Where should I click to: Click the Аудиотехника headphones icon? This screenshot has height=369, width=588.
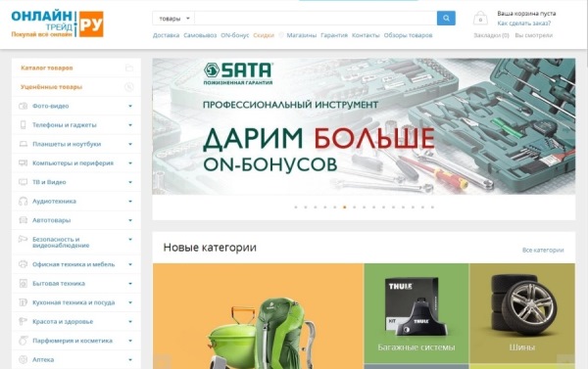(23, 202)
